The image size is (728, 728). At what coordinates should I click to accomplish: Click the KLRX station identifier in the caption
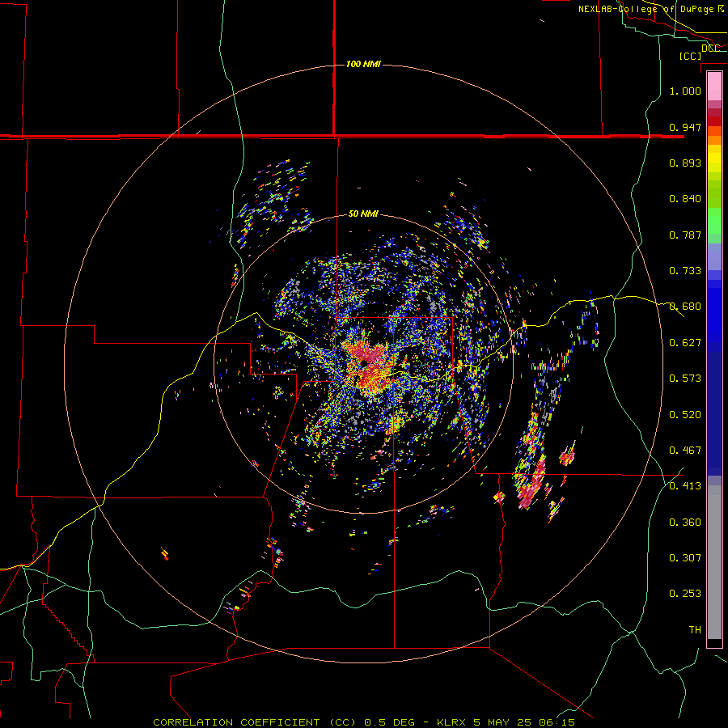(451, 722)
